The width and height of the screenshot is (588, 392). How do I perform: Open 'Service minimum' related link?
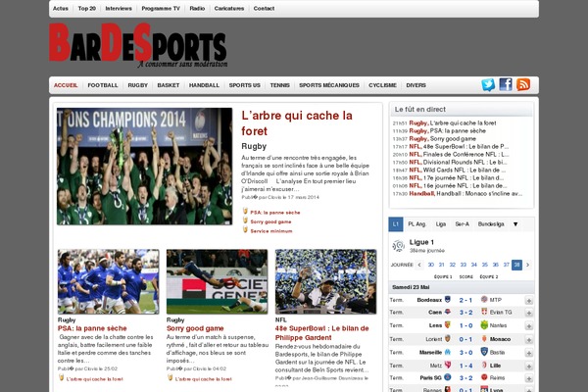pyautogui.click(x=271, y=231)
